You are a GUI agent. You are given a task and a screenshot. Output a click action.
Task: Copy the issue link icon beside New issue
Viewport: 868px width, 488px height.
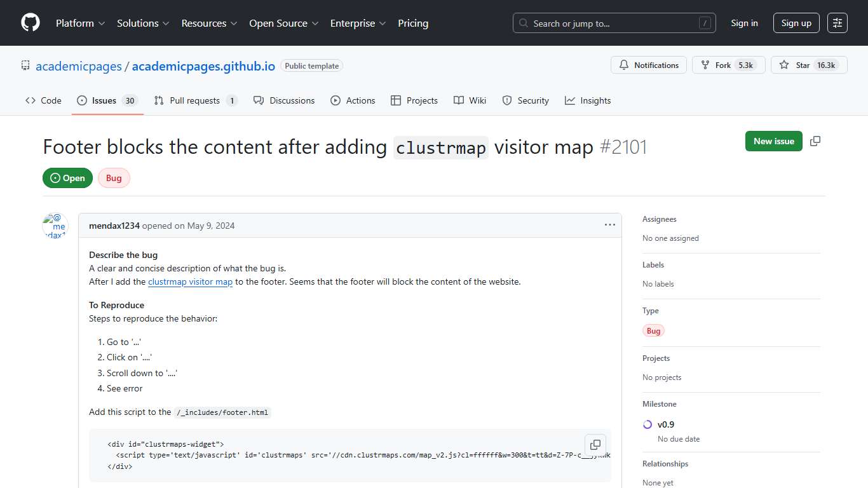point(815,141)
